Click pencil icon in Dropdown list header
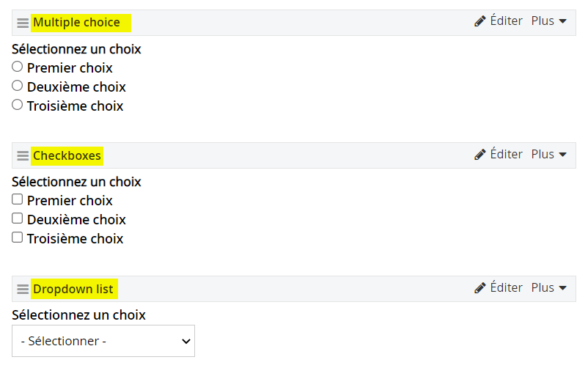Viewport: 588px width, 368px height. tap(480, 287)
